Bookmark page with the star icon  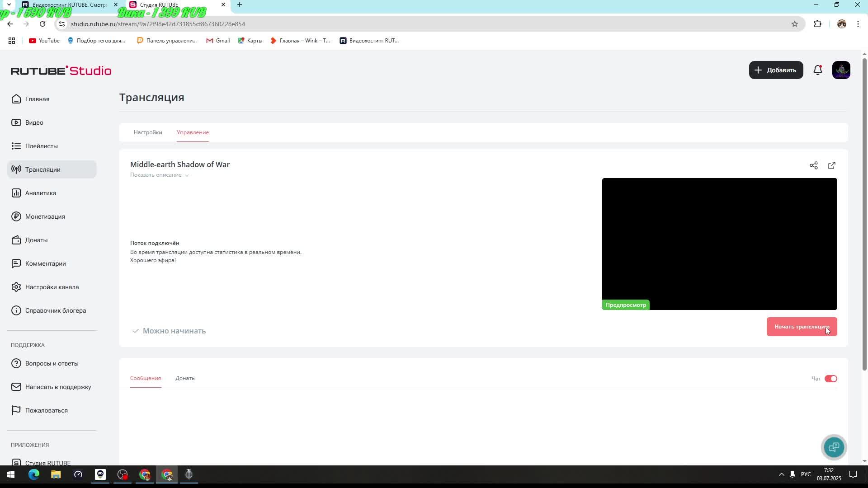pos(795,24)
